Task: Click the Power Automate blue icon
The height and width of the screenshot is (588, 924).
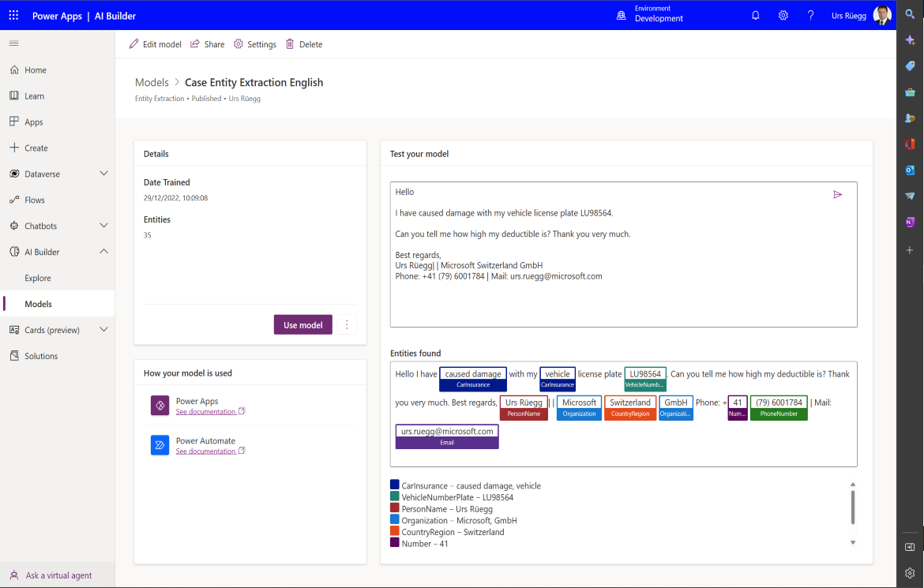Action: 160,445
